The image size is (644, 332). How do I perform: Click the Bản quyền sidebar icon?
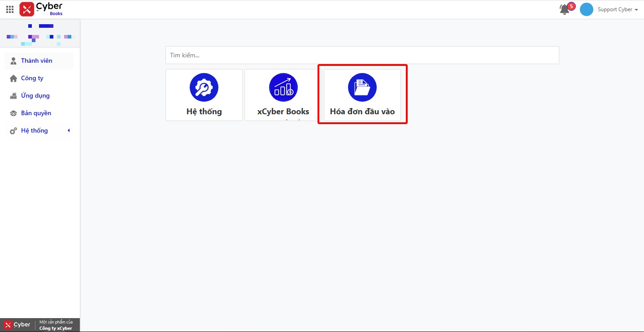(x=13, y=113)
